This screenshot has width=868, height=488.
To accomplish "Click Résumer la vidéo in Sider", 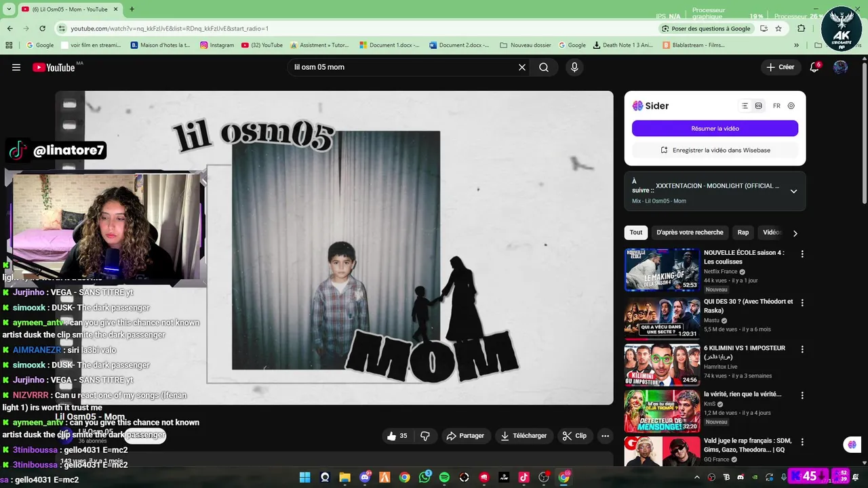I will click(715, 128).
